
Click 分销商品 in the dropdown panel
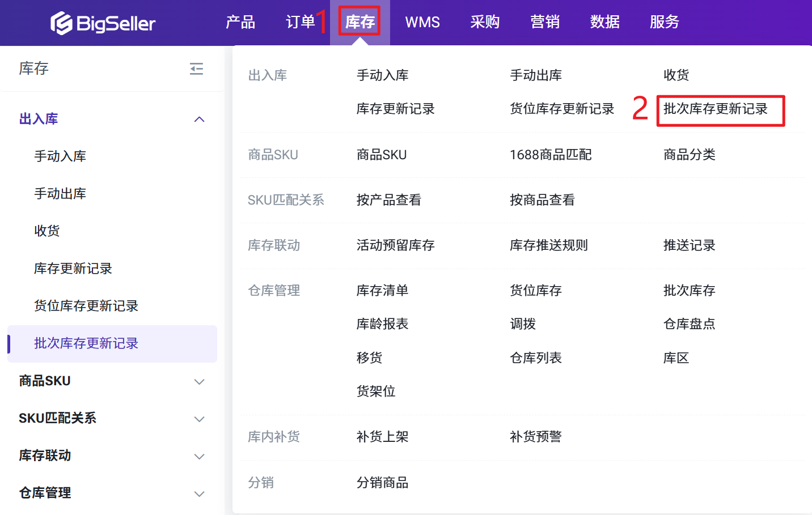pyautogui.click(x=382, y=483)
